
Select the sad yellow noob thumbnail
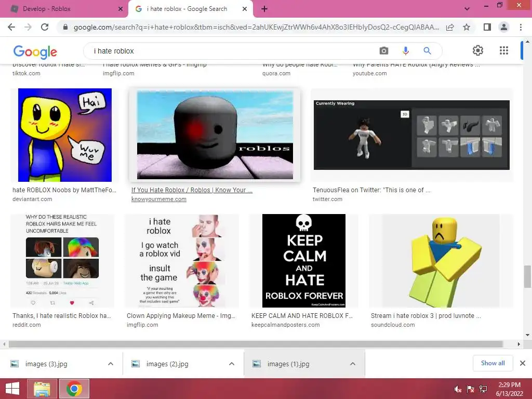click(x=441, y=261)
